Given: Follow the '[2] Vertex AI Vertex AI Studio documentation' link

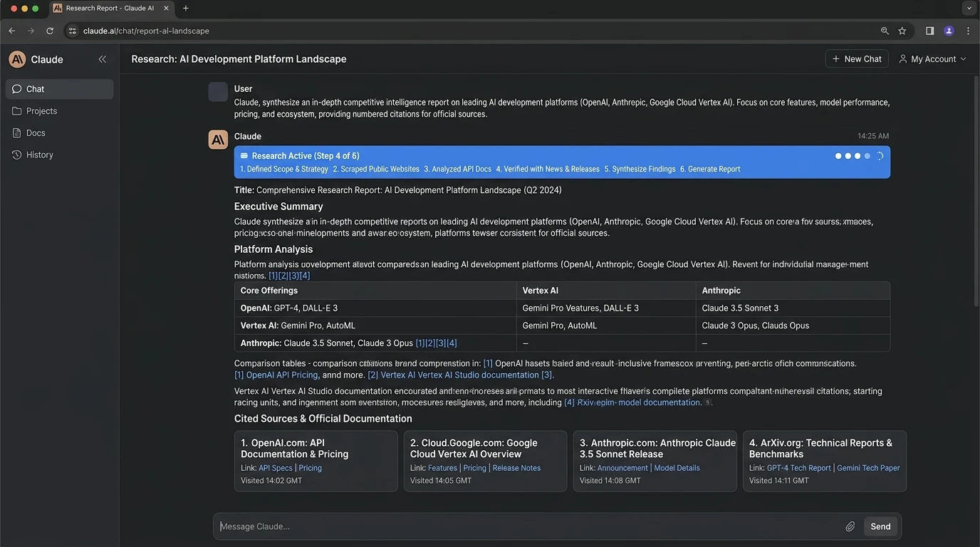Looking at the screenshot, I should tap(460, 375).
